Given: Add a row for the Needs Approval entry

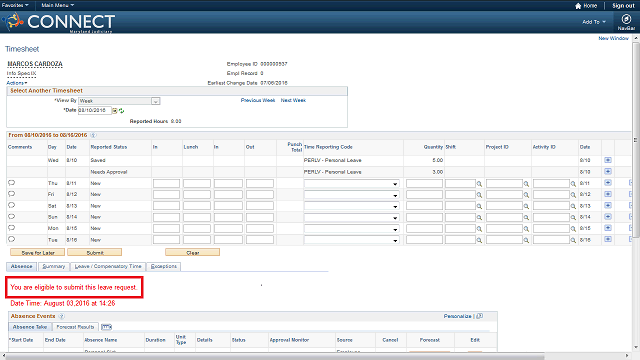Looking at the screenshot, I should [608, 171].
